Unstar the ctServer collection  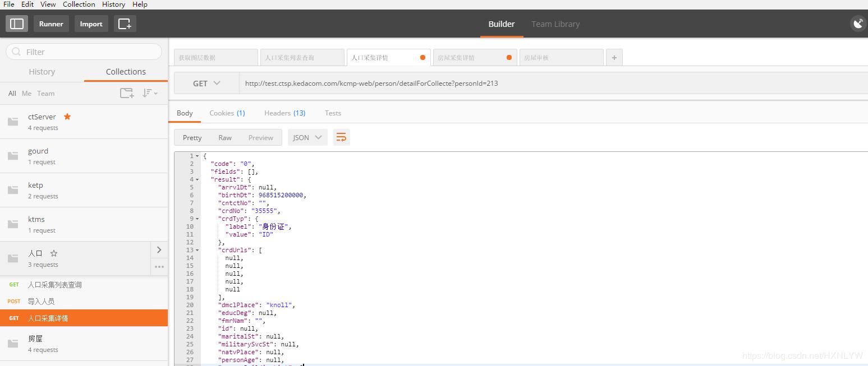point(67,117)
